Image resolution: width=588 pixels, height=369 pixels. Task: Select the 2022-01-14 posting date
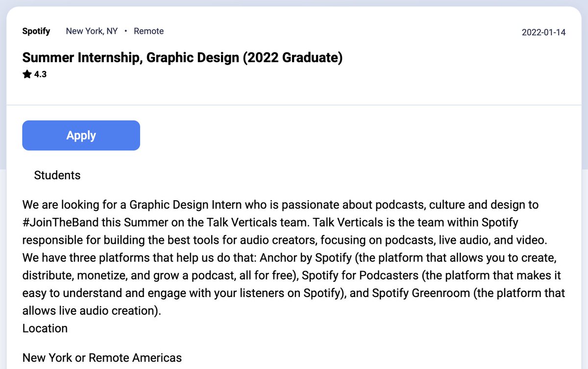[543, 32]
